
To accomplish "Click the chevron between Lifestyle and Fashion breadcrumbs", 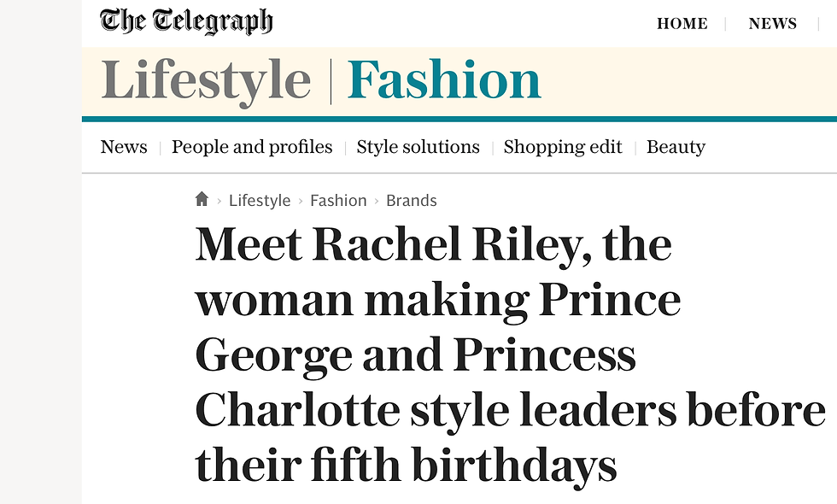I will click(x=300, y=201).
